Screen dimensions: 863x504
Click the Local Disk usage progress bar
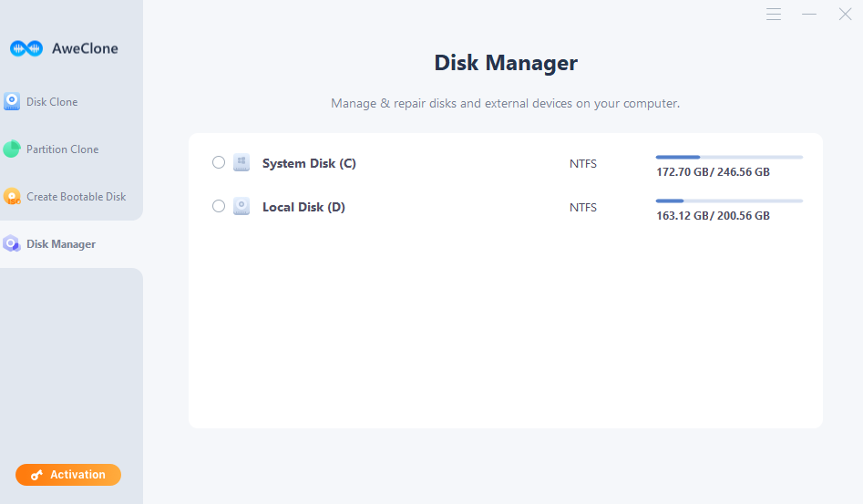coord(729,201)
